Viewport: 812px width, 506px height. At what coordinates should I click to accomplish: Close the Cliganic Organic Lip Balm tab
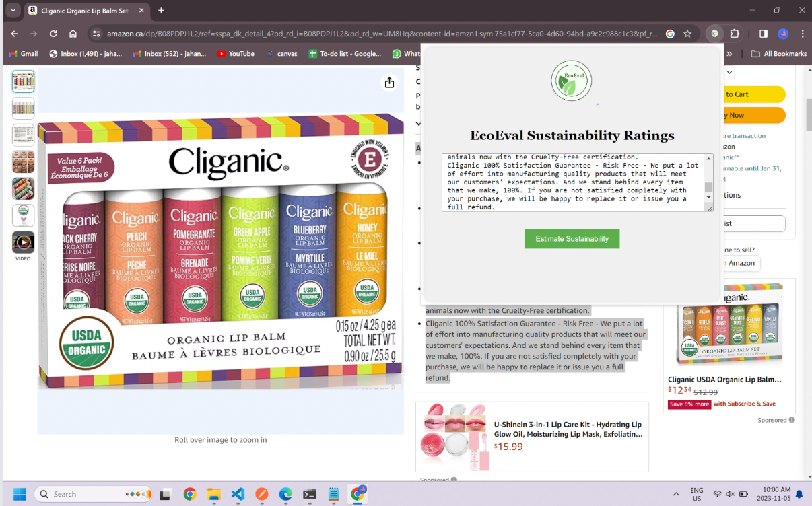(x=143, y=11)
